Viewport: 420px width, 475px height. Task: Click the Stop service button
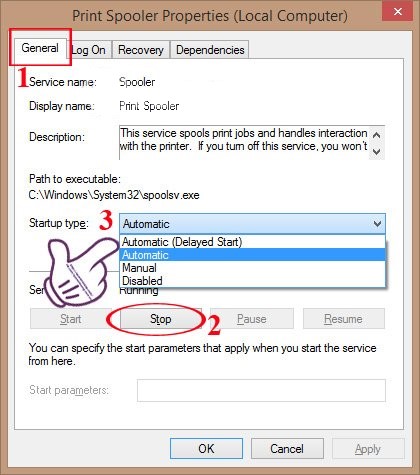[160, 319]
